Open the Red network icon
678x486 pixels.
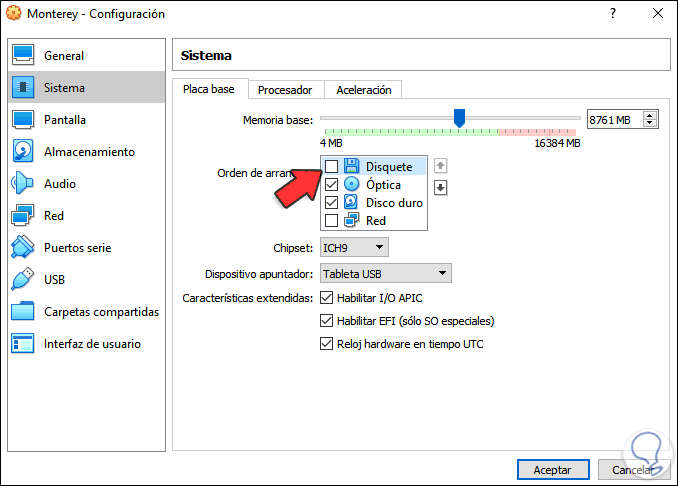tap(23, 216)
